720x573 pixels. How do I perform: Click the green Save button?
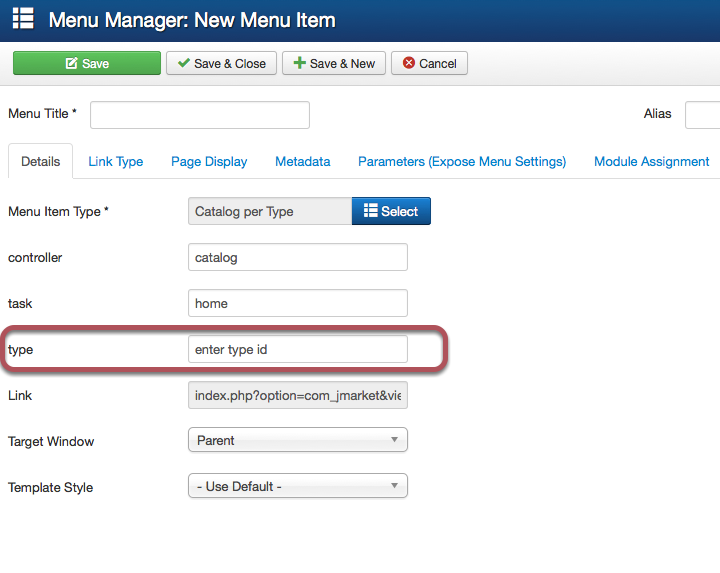[x=87, y=63]
